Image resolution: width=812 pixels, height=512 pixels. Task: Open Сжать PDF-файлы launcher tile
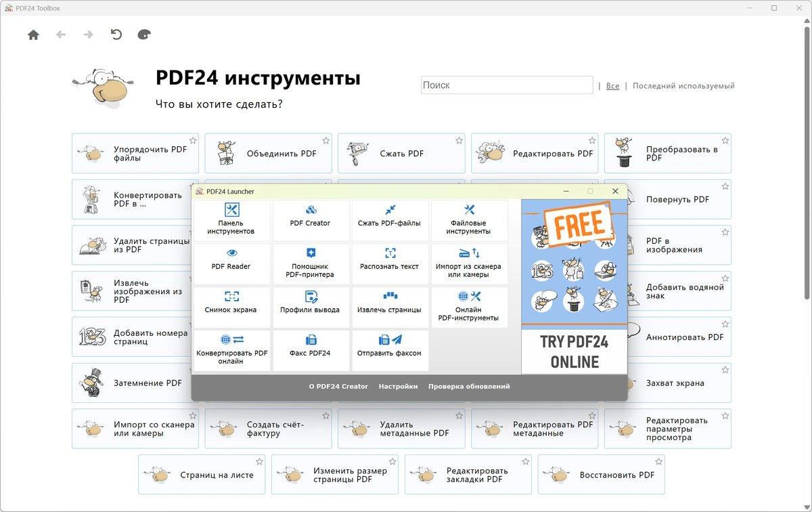(390, 220)
